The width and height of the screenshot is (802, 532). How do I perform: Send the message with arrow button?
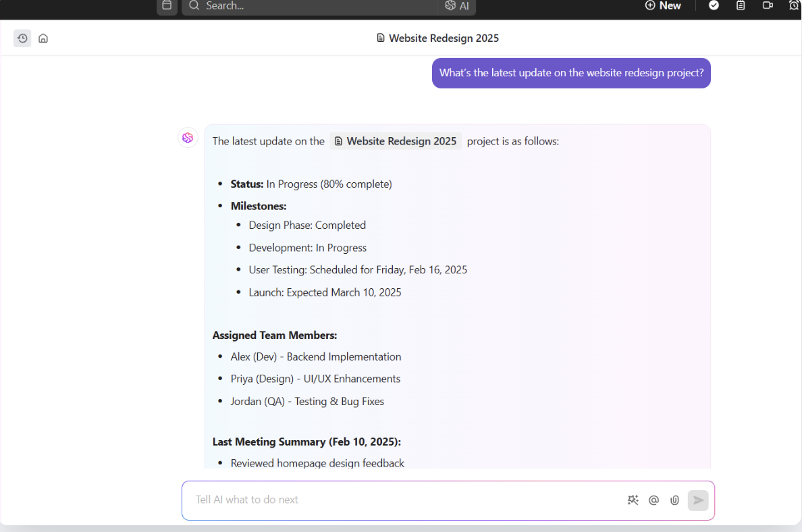click(698, 500)
